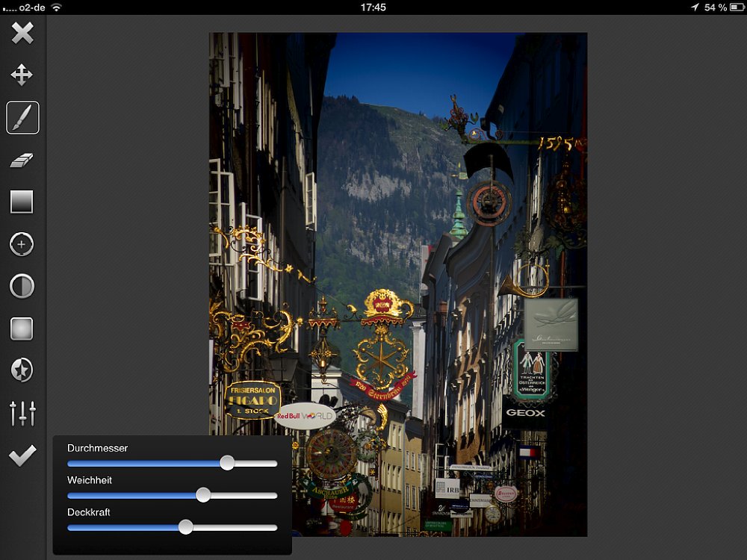The height and width of the screenshot is (560, 747).
Task: Adjust the Weichheit slider
Action: pos(172,495)
